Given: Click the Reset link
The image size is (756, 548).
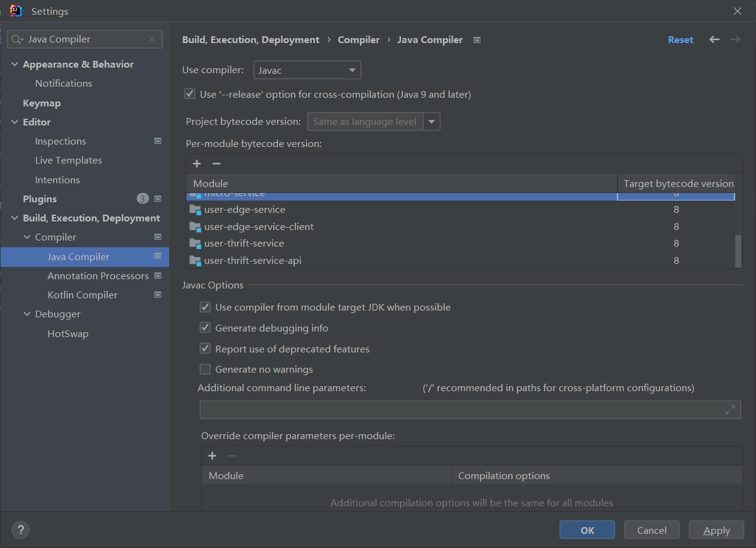Looking at the screenshot, I should 680,39.
